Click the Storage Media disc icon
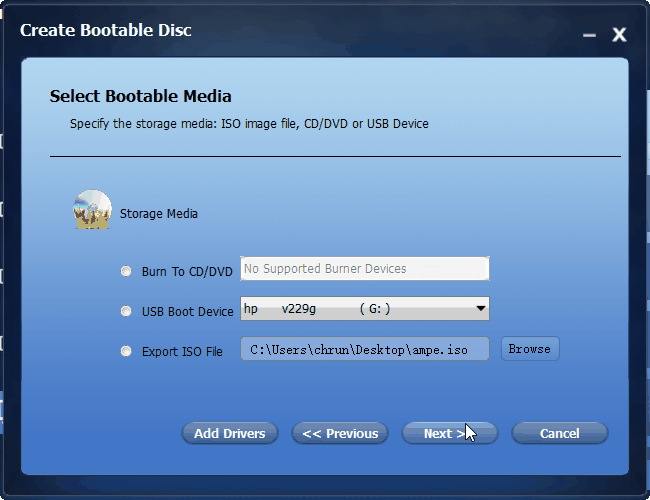Viewport: 650px width, 500px height. (92, 209)
